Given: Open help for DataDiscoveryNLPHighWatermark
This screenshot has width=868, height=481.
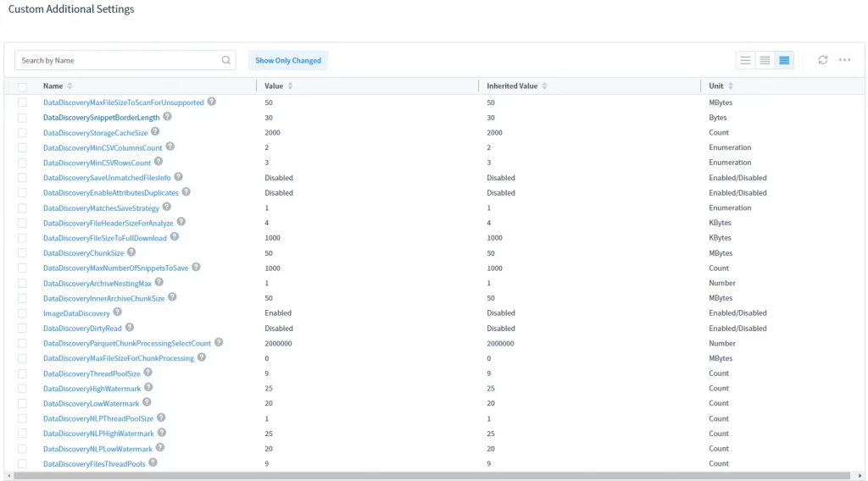Looking at the screenshot, I should pyautogui.click(x=162, y=433).
